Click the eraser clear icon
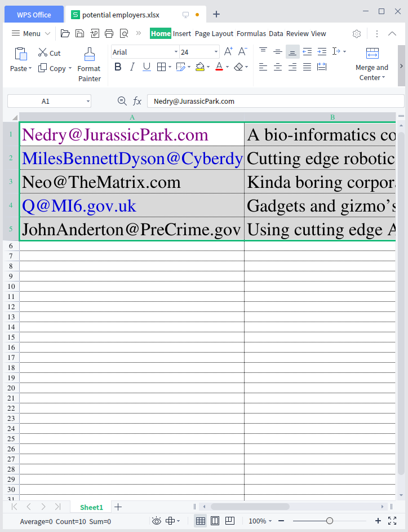 point(238,67)
